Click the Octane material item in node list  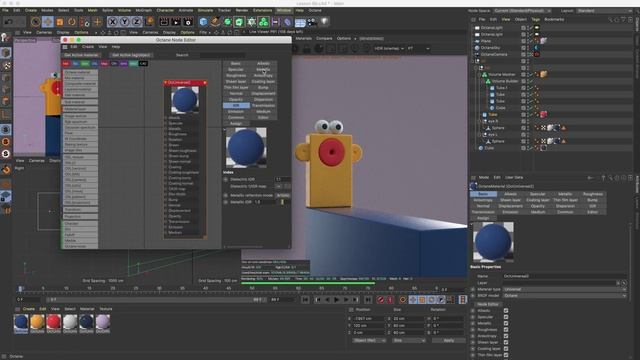click(80, 72)
